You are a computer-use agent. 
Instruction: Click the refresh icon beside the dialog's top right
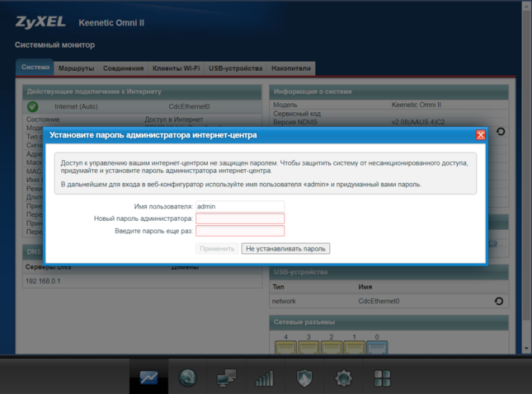click(x=501, y=131)
